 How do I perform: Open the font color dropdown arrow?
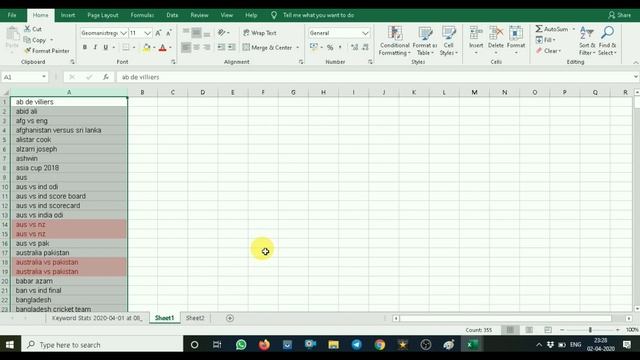pyautogui.click(x=170, y=48)
